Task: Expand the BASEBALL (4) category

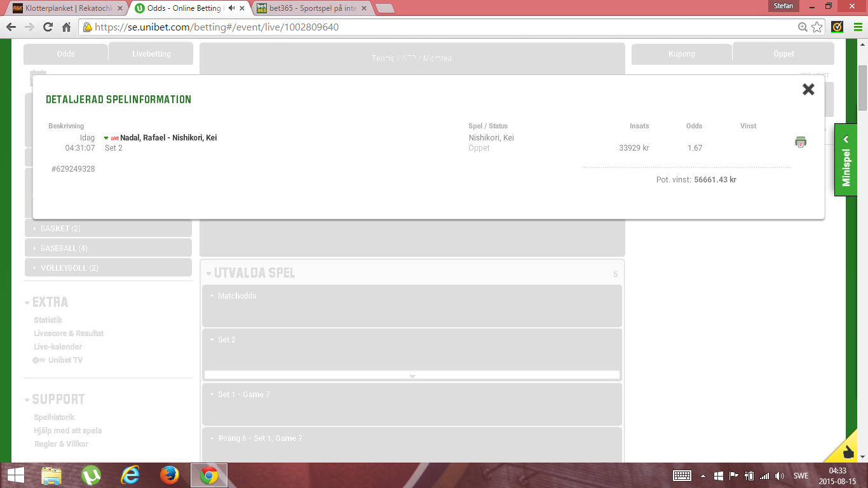Action: coord(108,248)
